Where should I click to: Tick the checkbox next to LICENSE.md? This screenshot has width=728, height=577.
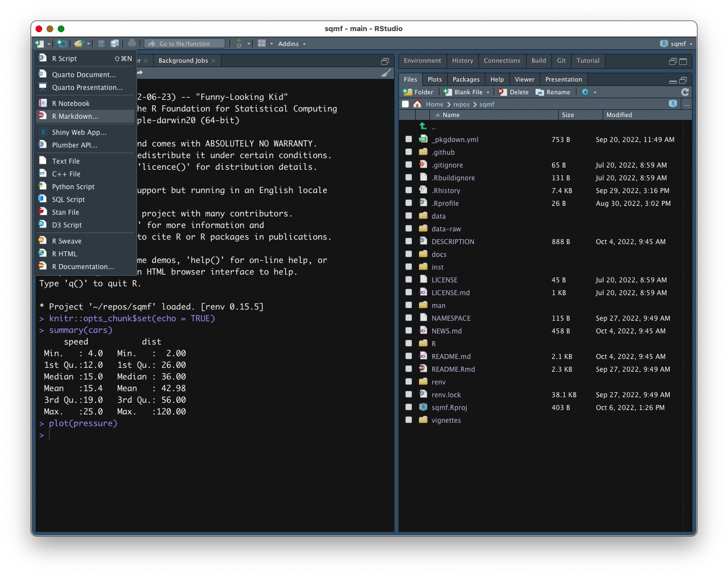pos(409,293)
